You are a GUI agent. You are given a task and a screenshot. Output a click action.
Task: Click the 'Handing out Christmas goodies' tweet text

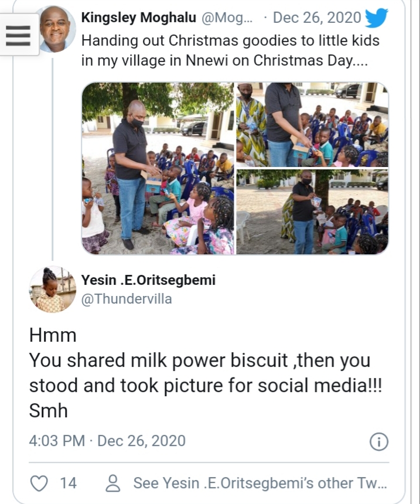(230, 50)
